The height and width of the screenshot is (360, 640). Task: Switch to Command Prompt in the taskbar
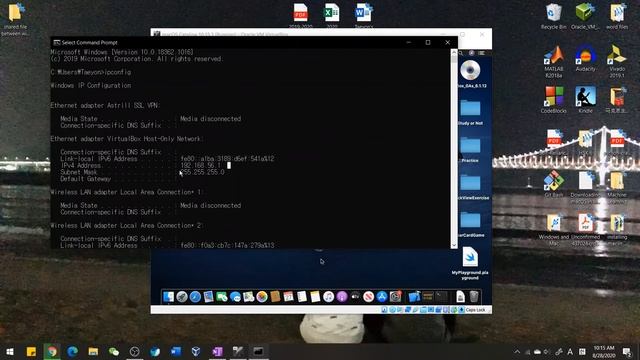pyautogui.click(x=258, y=351)
